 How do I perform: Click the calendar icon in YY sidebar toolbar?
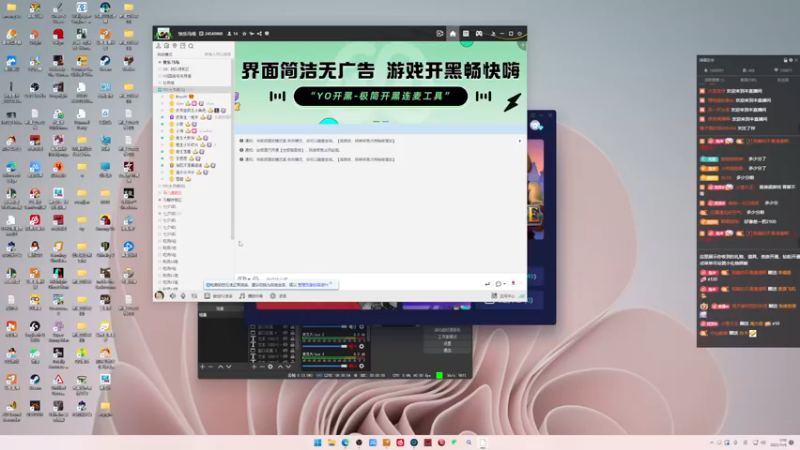pyautogui.click(x=183, y=46)
